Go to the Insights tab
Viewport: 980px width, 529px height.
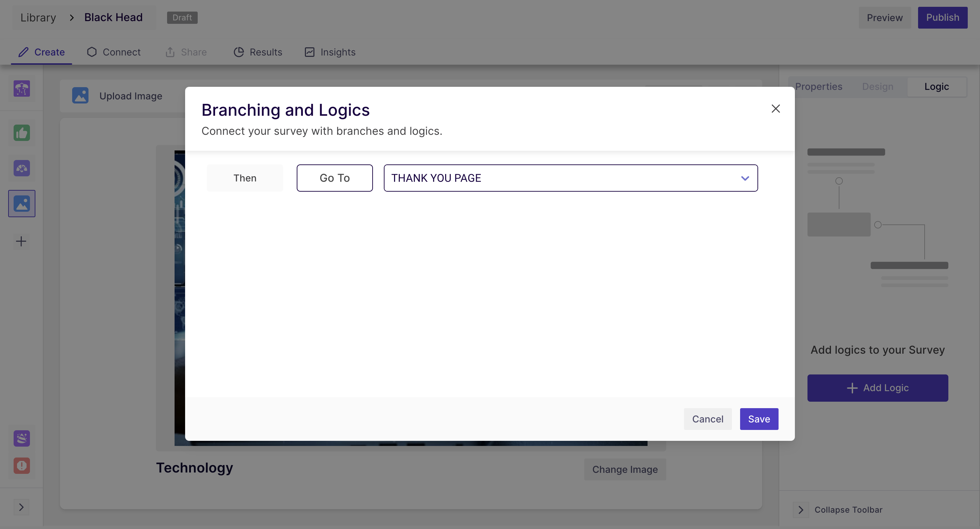[x=330, y=52]
